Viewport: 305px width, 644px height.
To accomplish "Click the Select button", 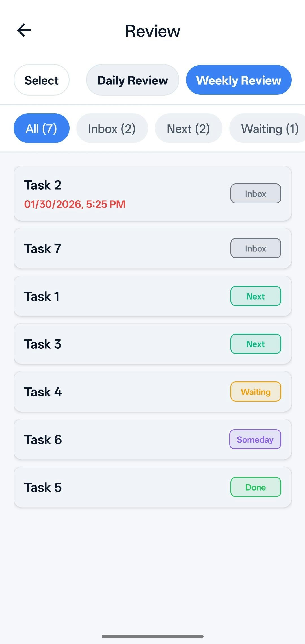I will tap(41, 80).
